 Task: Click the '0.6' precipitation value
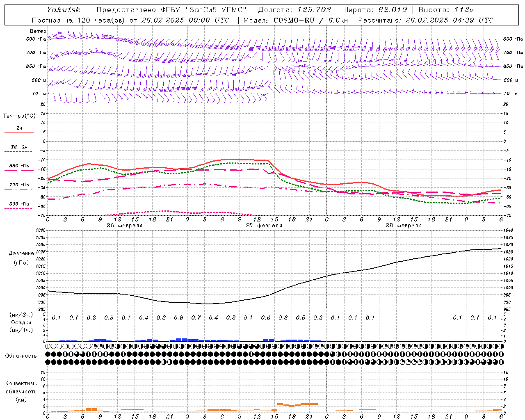(266, 317)
